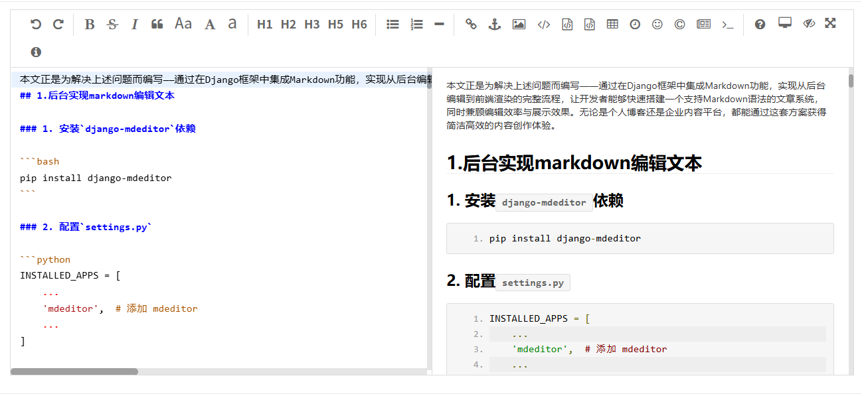Open the goto line tool
868x396 pixels.
pos(727,25)
